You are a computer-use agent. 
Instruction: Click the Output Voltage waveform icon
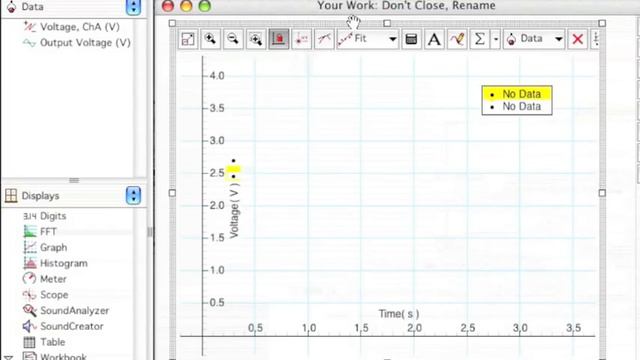coord(29,43)
